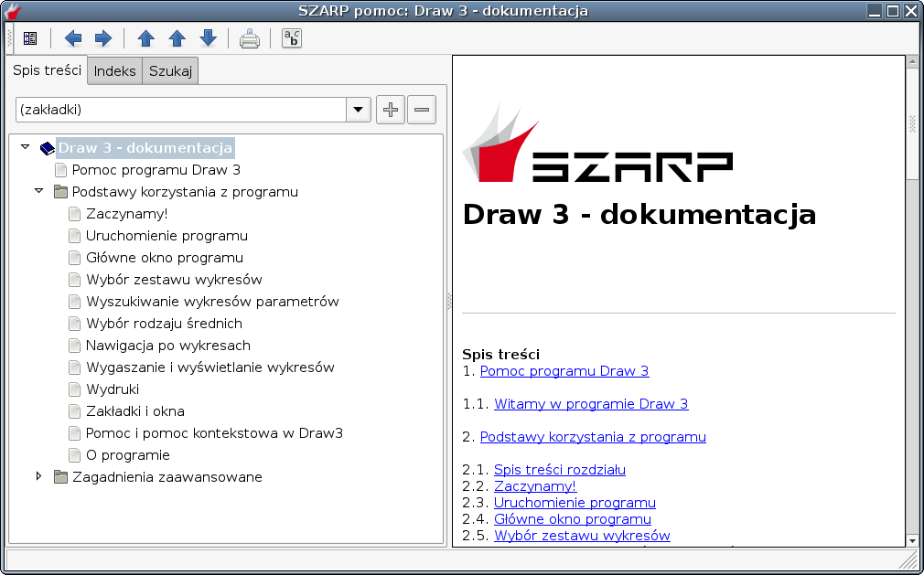Image resolution: width=924 pixels, height=575 pixels.
Task: Open the Zaczynamy! link in content pane
Action: pos(535,486)
